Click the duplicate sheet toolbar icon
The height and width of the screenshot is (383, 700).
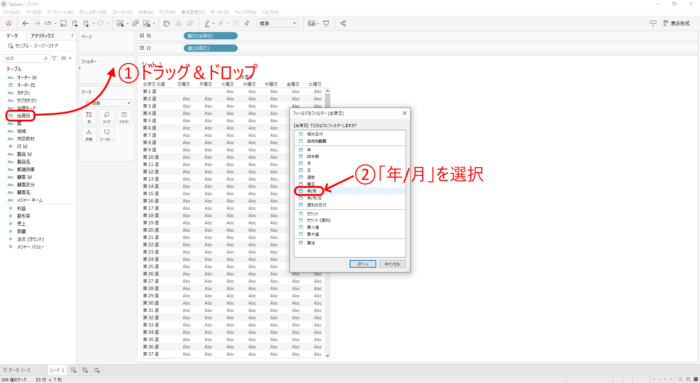pos(135,23)
